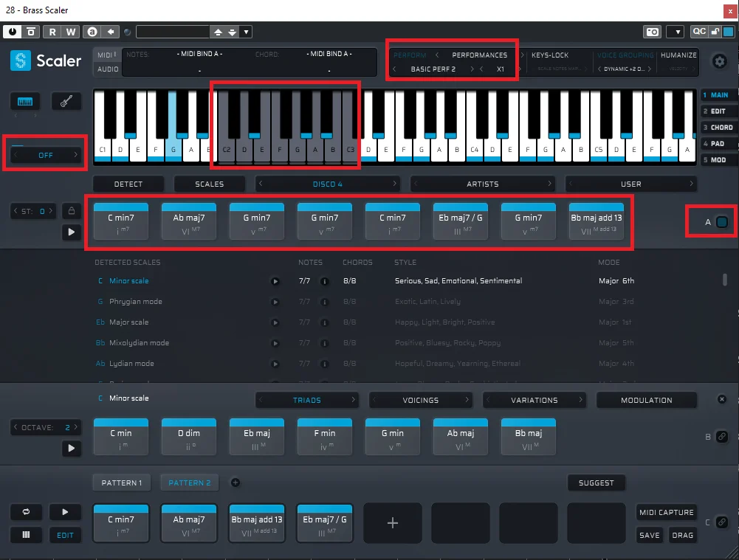Enable Write automation W button
The image size is (739, 560).
coord(71,32)
